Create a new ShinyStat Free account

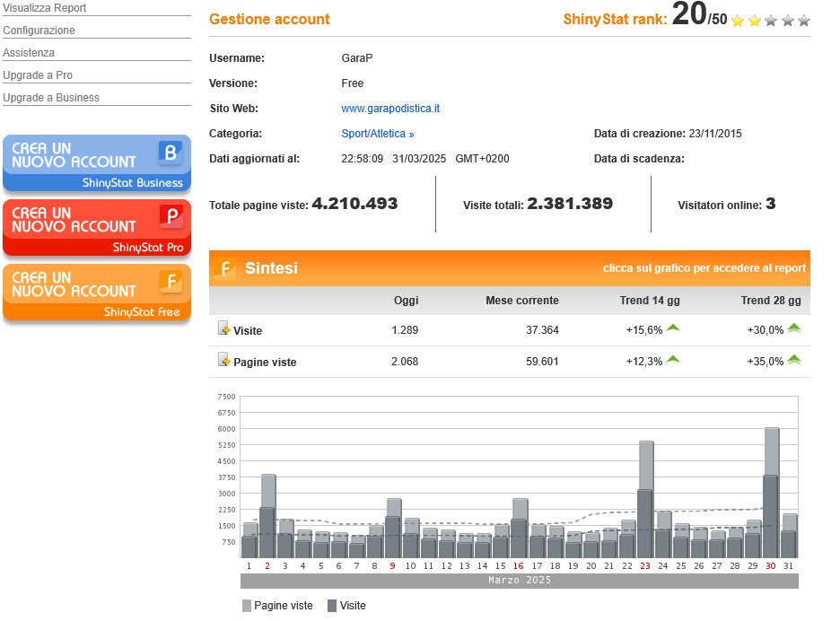pos(97,293)
